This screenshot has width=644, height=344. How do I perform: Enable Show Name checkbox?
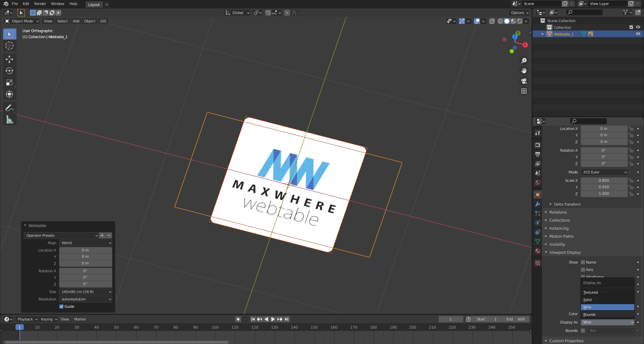tap(583, 262)
